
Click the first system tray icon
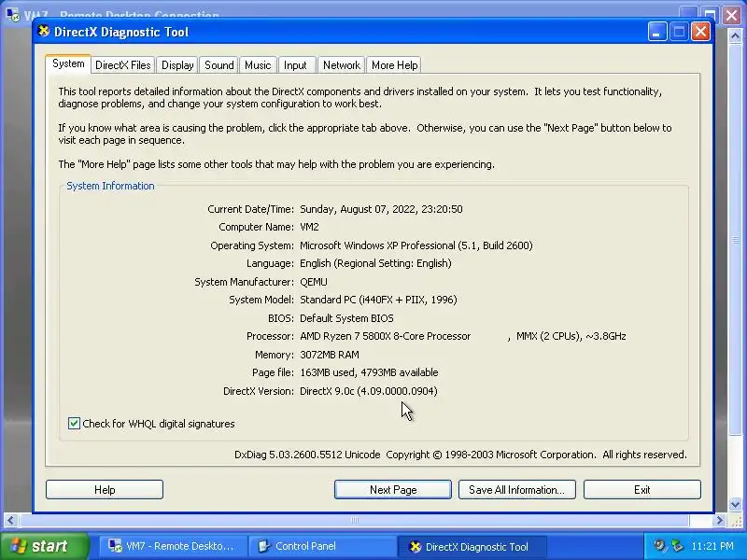click(660, 546)
